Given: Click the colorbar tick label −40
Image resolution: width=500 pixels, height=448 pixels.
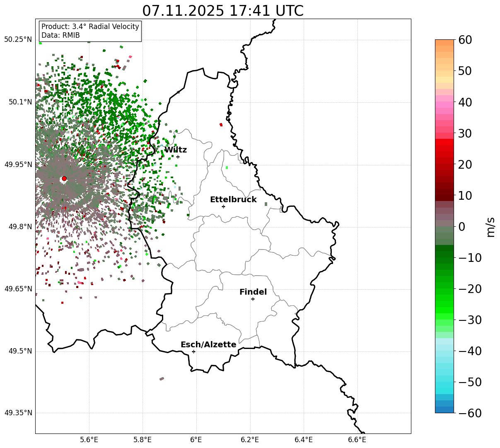Looking at the screenshot, I should coord(470,351).
